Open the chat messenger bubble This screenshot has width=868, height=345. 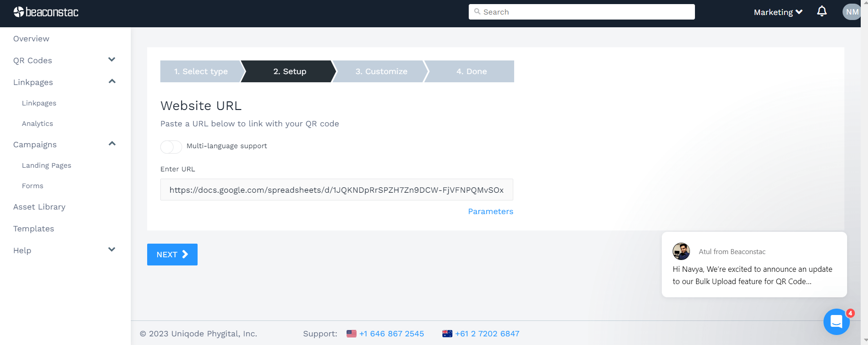[x=836, y=322]
